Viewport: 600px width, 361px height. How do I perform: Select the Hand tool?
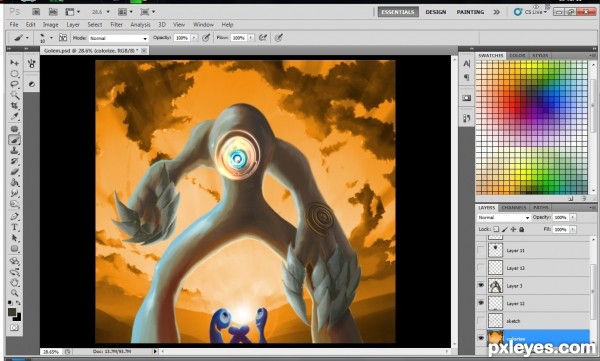point(15,283)
